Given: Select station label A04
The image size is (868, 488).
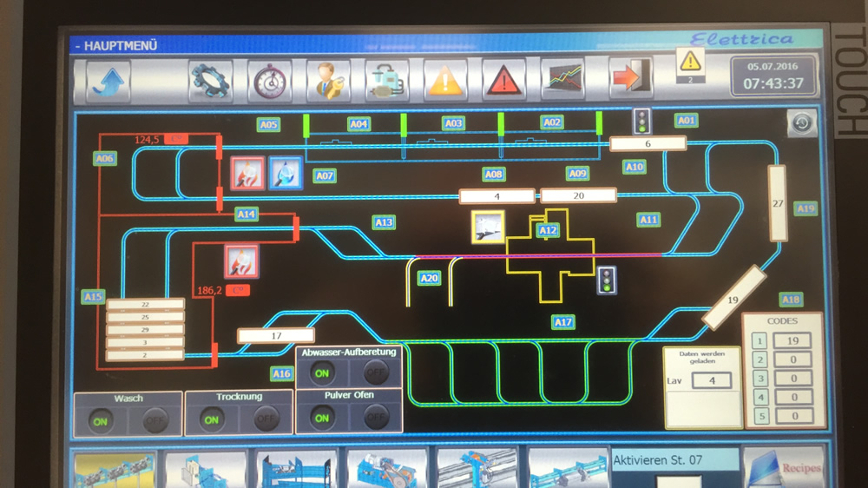Looking at the screenshot, I should pyautogui.click(x=358, y=124).
